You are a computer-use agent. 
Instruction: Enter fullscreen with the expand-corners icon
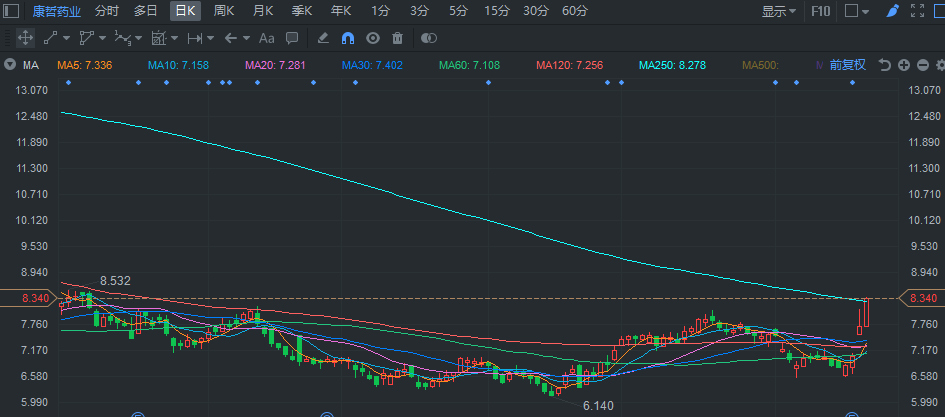(917, 11)
